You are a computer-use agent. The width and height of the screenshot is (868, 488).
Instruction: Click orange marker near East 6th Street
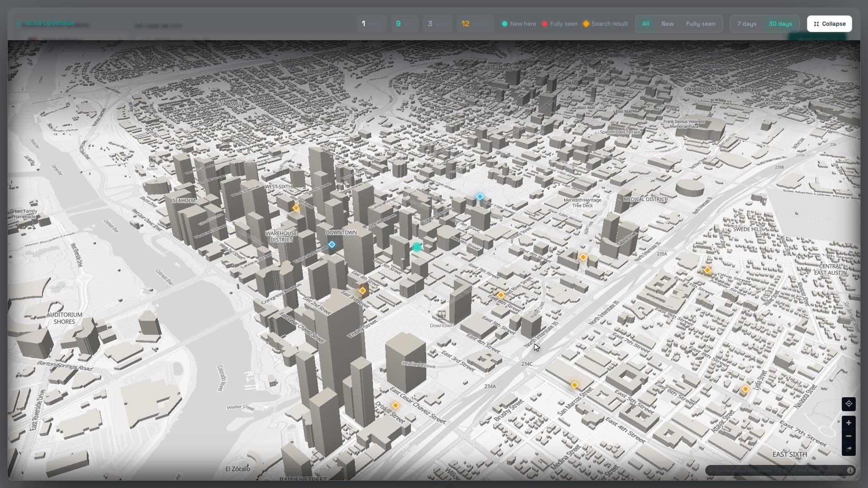pyautogui.click(x=501, y=295)
